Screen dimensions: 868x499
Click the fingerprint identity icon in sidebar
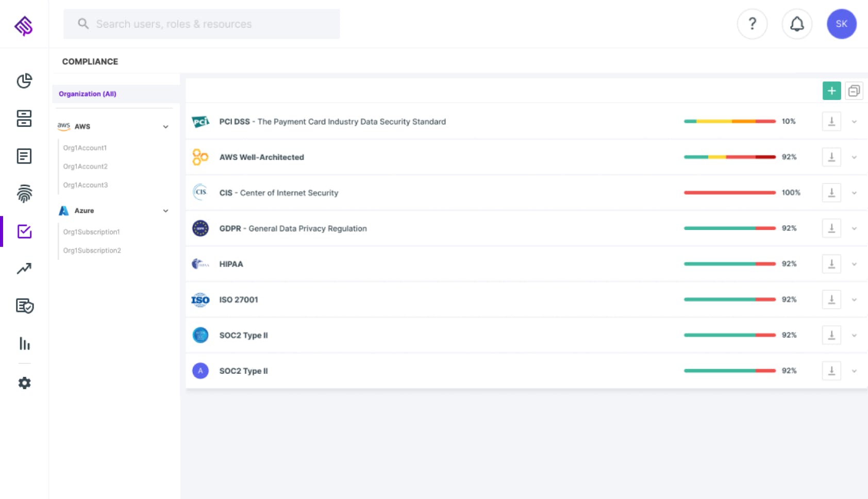[x=24, y=194]
